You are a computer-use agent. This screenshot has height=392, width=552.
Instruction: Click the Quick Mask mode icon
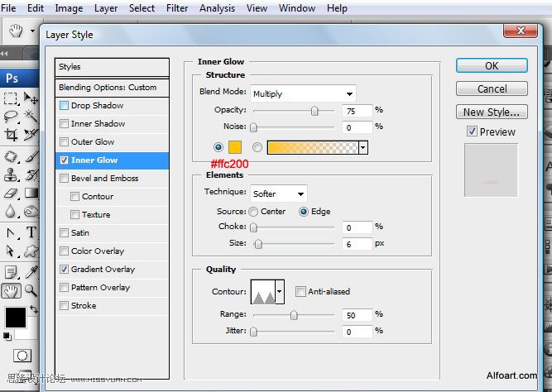(x=22, y=356)
